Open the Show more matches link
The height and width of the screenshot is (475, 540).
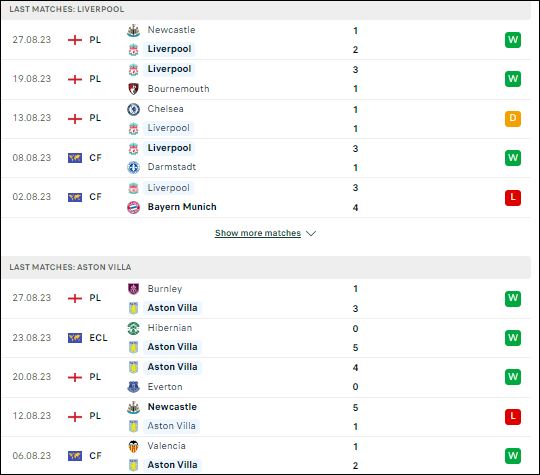[x=258, y=233]
